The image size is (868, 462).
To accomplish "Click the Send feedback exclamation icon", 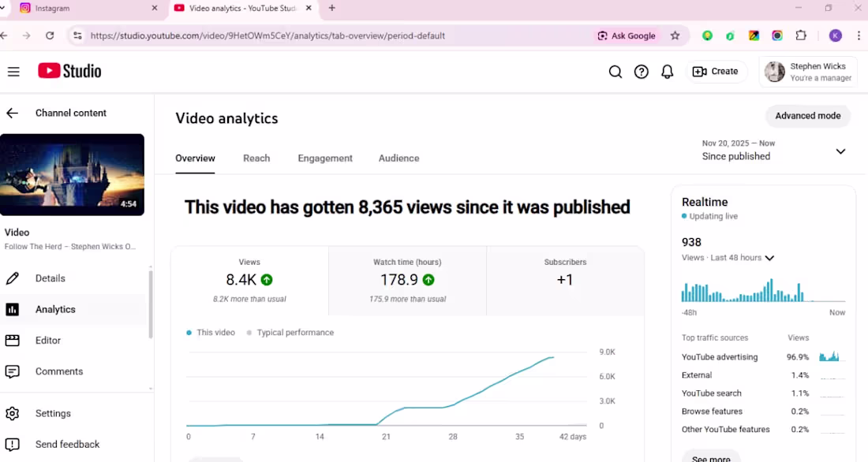I will pyautogui.click(x=12, y=445).
